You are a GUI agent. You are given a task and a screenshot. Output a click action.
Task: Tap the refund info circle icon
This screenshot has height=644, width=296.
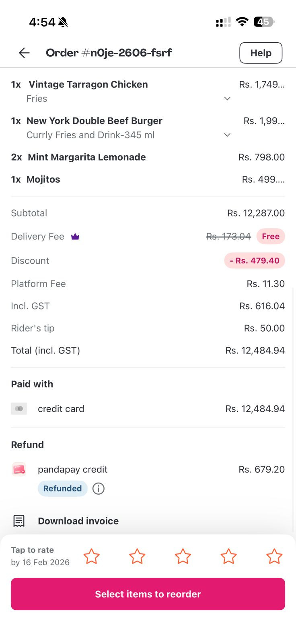pyautogui.click(x=99, y=489)
